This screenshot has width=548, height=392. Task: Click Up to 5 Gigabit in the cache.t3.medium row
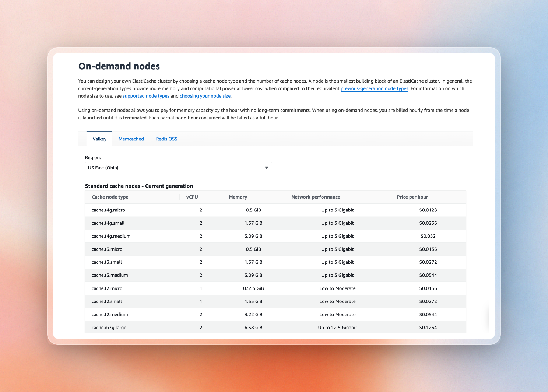pyautogui.click(x=337, y=275)
